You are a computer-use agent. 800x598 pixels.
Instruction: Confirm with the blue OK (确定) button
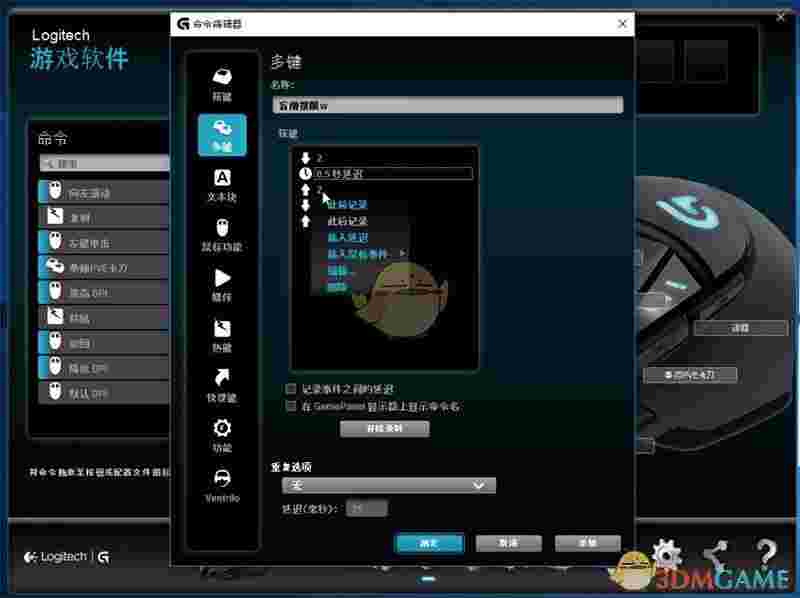click(429, 543)
